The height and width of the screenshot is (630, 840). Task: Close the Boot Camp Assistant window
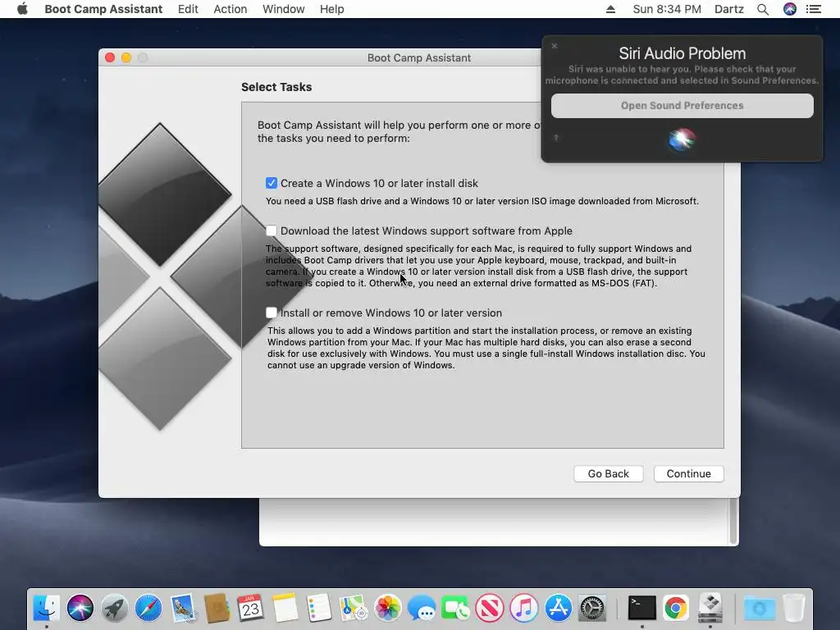point(110,57)
